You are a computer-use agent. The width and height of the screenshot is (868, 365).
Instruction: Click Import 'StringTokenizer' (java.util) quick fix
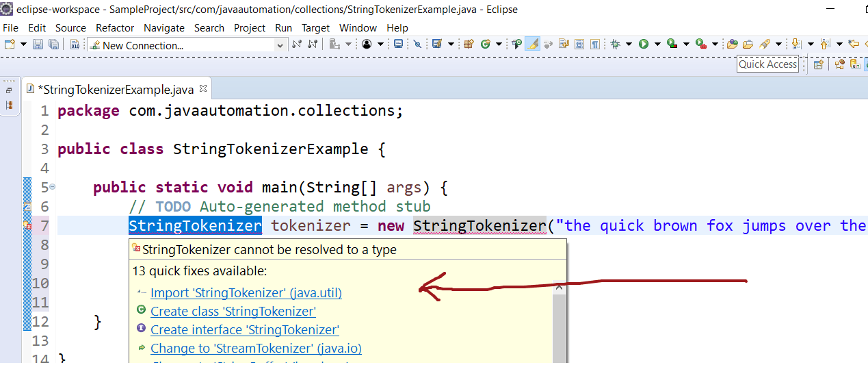pyautogui.click(x=246, y=292)
